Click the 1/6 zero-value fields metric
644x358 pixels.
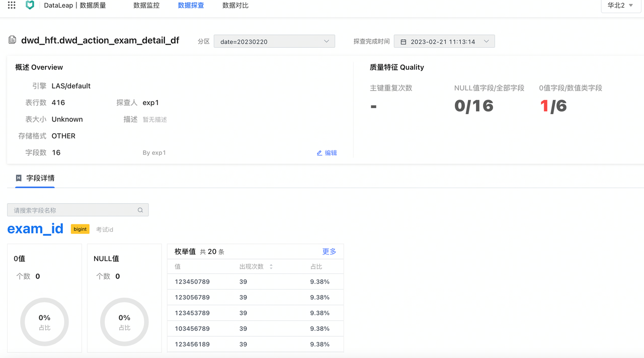[x=553, y=106]
